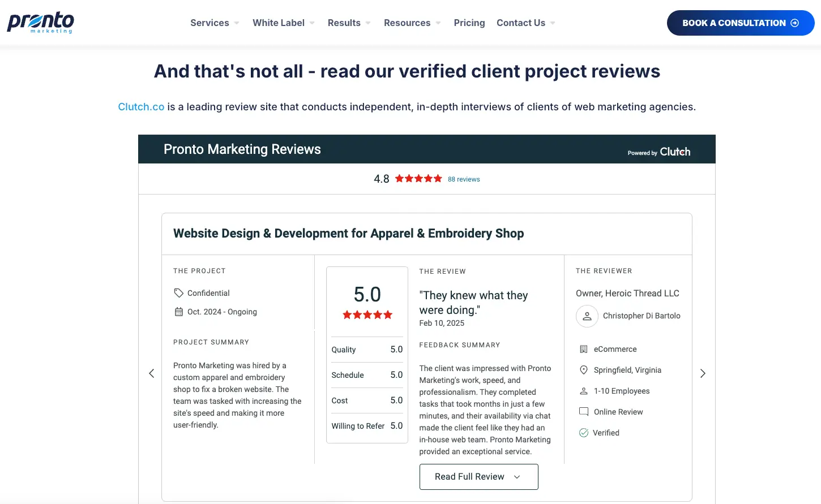Click the Clutch logo in widget header
Screen dimensions: 821x504
tap(674, 152)
